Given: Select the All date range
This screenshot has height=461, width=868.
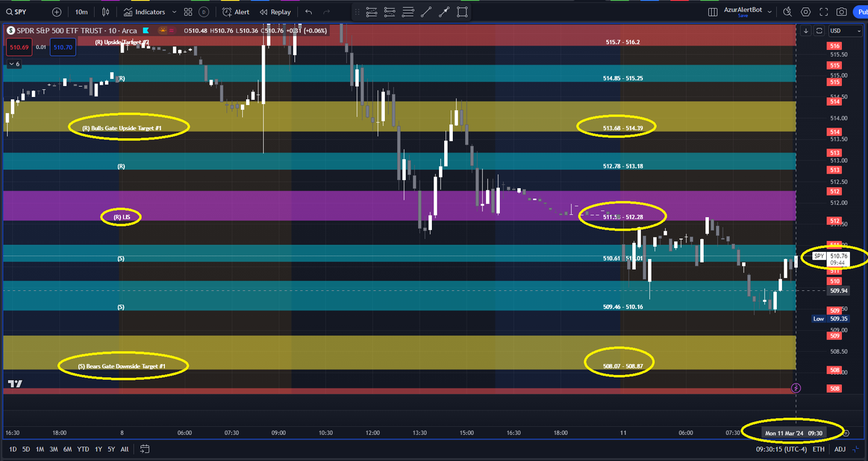Looking at the screenshot, I should [x=124, y=449].
